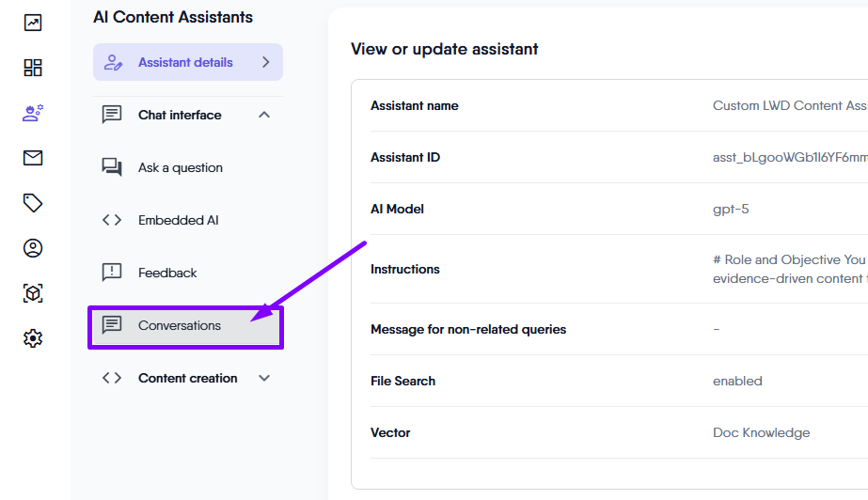
Task: Click the Instructions value text
Action: pyautogui.click(x=788, y=269)
